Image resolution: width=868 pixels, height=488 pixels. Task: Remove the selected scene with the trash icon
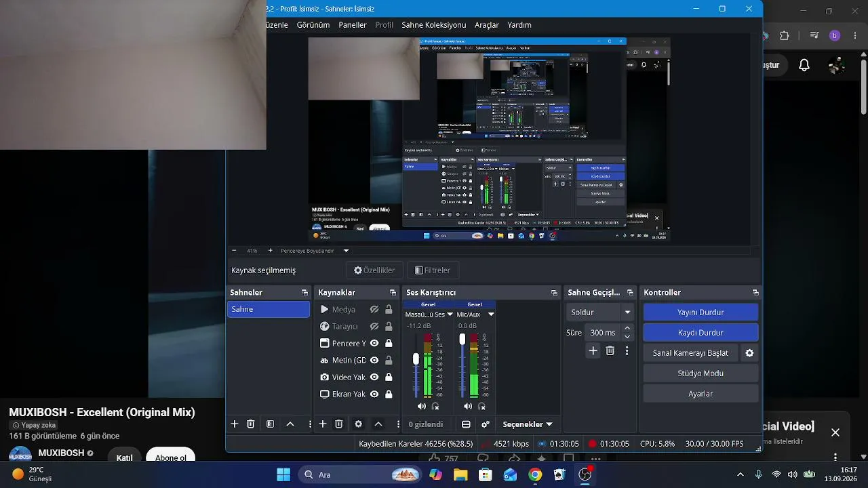251,424
